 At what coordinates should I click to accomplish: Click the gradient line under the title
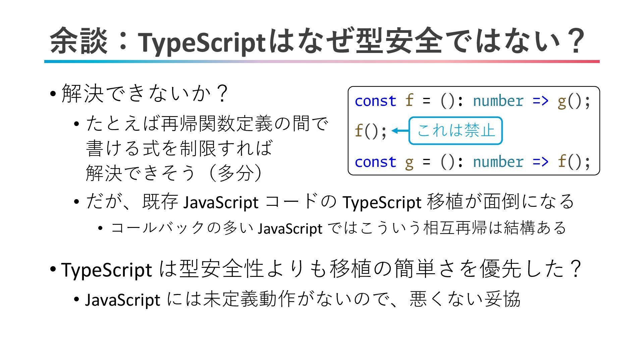click(x=321, y=62)
